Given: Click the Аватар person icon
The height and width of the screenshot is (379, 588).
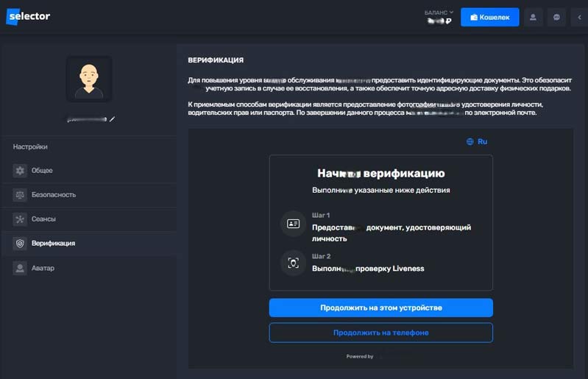Looking at the screenshot, I should (20, 268).
